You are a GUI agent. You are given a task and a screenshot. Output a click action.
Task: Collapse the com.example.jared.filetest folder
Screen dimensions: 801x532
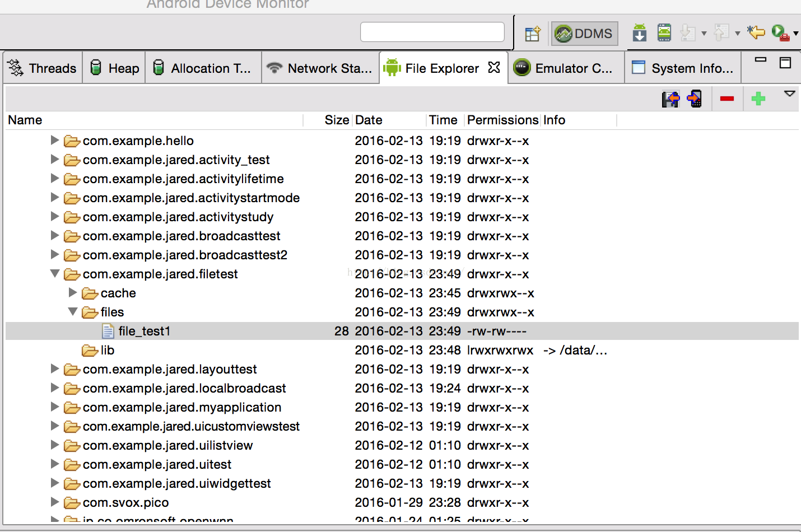[55, 273]
